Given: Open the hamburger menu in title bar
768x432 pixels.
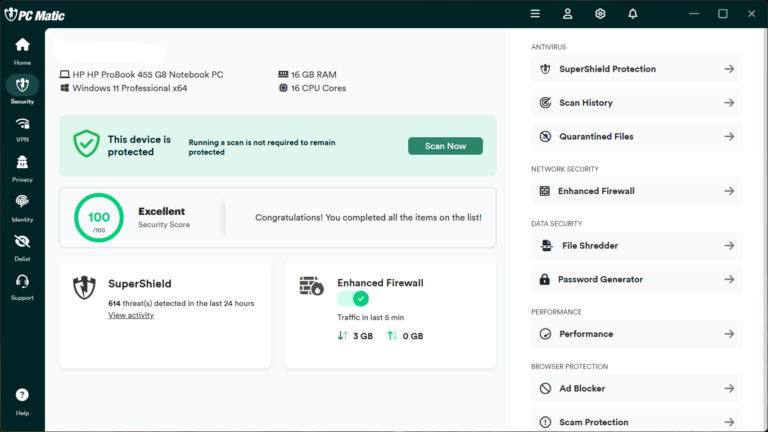Looking at the screenshot, I should (x=535, y=14).
